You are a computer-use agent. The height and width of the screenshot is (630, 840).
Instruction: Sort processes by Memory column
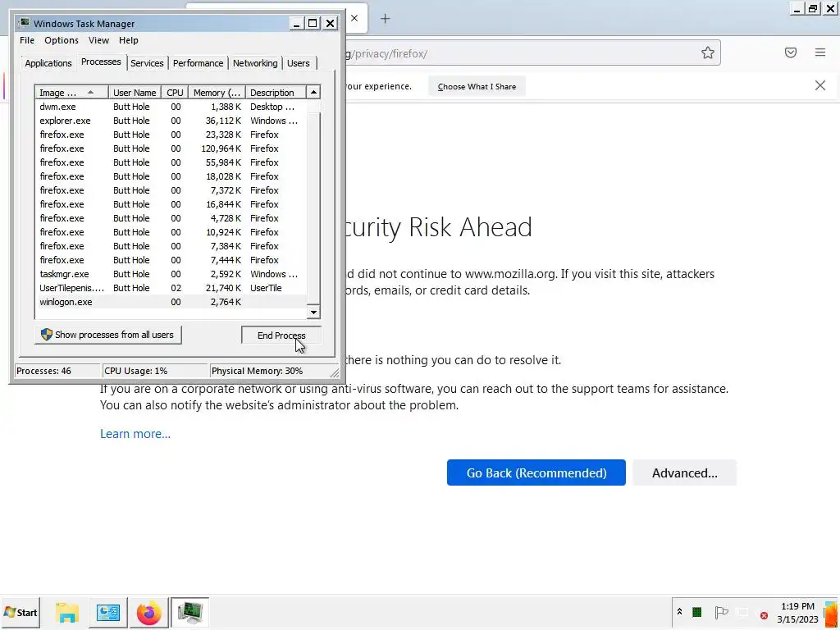(217, 92)
